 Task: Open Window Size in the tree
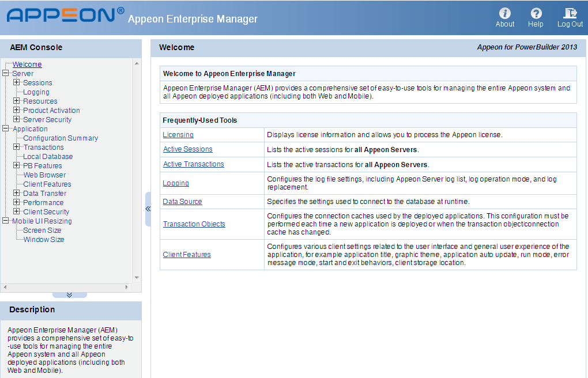pos(43,240)
